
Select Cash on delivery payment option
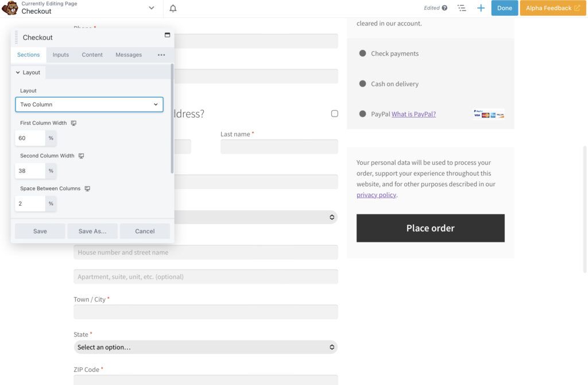point(363,84)
